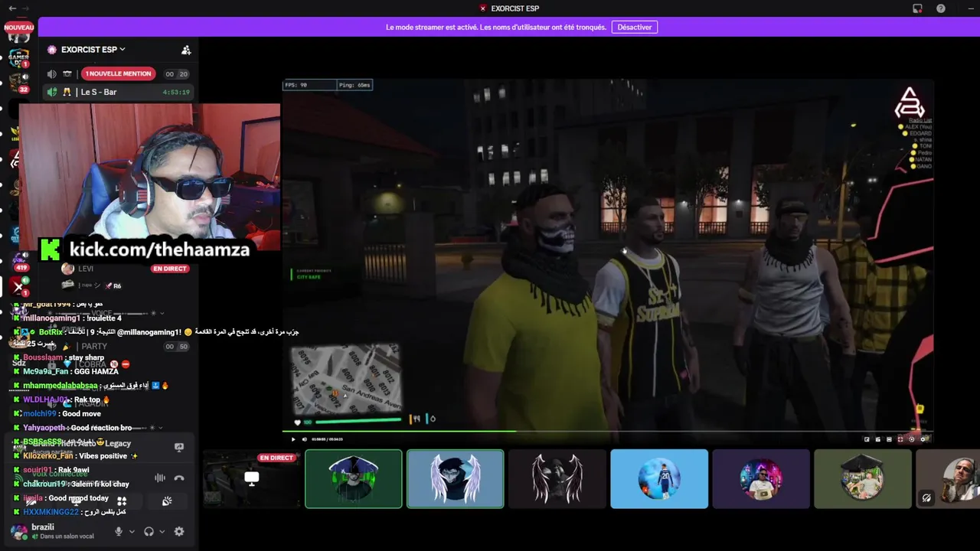
Task: Select the green hooded avatar participant tile
Action: (353, 479)
